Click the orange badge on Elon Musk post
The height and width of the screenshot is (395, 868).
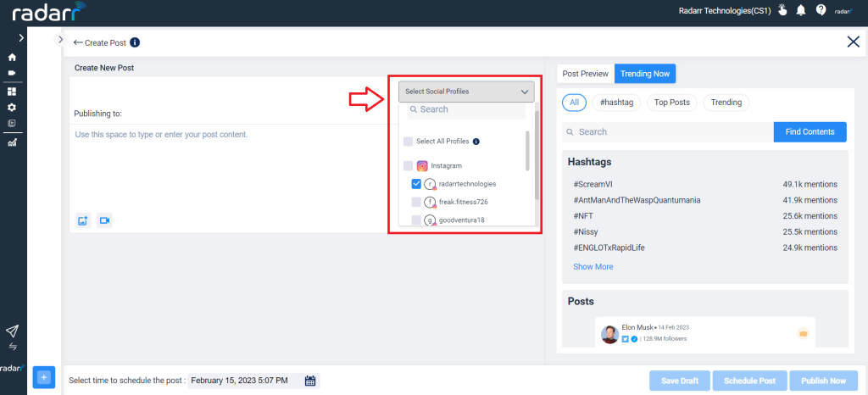click(x=804, y=333)
